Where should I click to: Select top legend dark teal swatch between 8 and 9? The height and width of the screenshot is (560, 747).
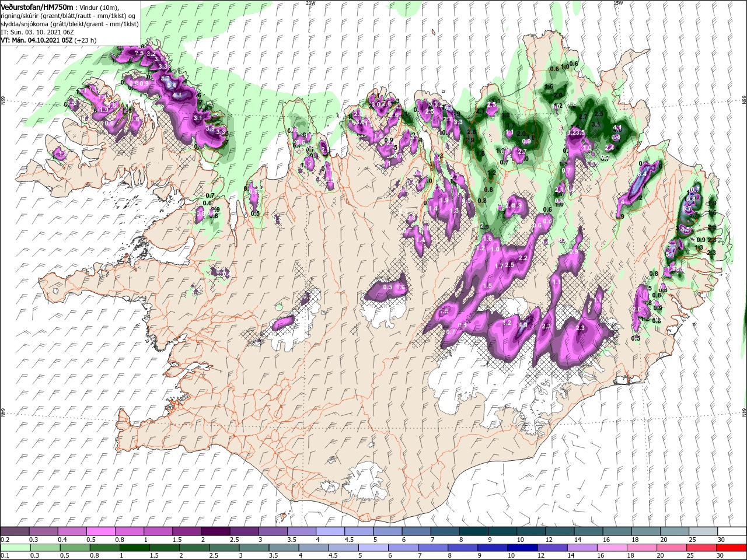(x=473, y=531)
